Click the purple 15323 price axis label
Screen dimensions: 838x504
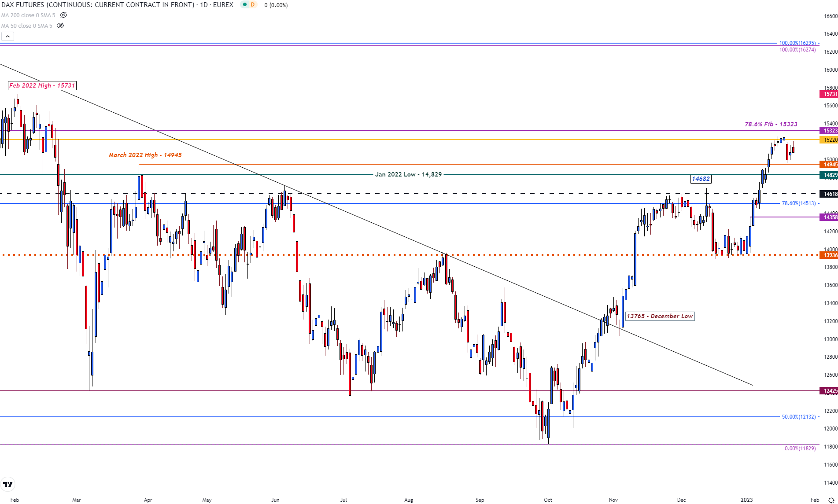click(x=829, y=131)
